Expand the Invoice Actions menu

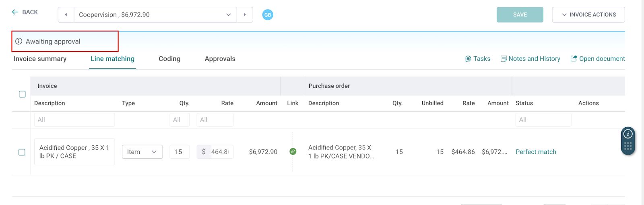[x=588, y=15]
